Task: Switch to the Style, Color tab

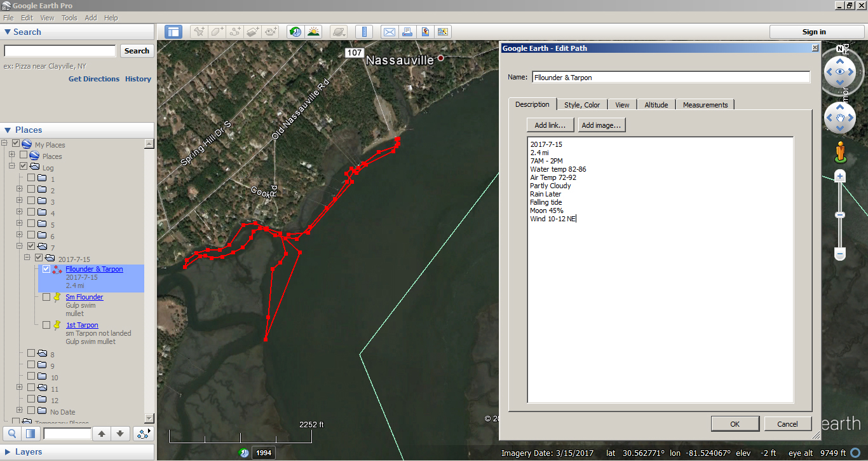Action: 582,105
